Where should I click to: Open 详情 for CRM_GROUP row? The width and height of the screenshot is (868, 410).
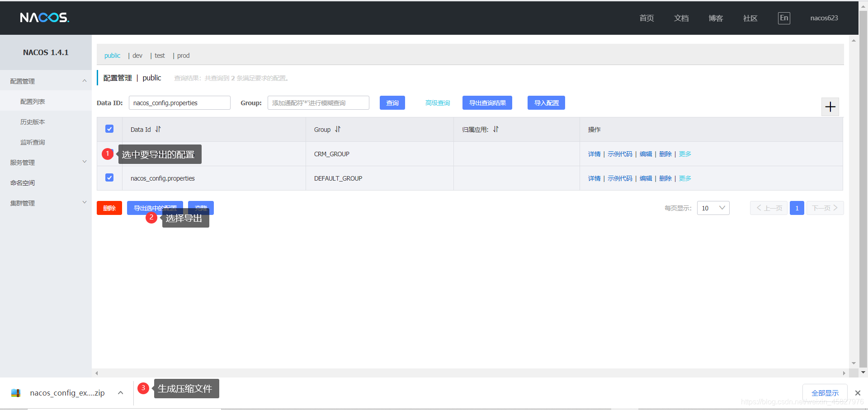594,154
